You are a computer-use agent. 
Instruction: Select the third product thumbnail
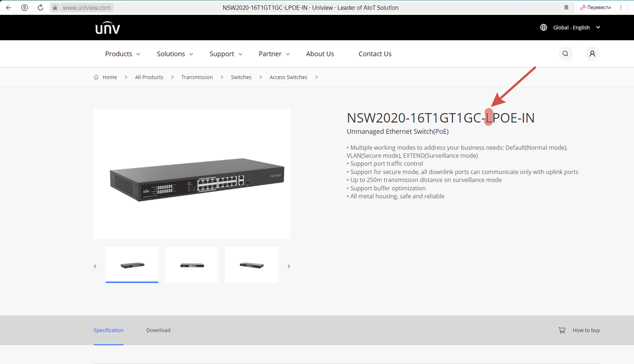coord(251,265)
